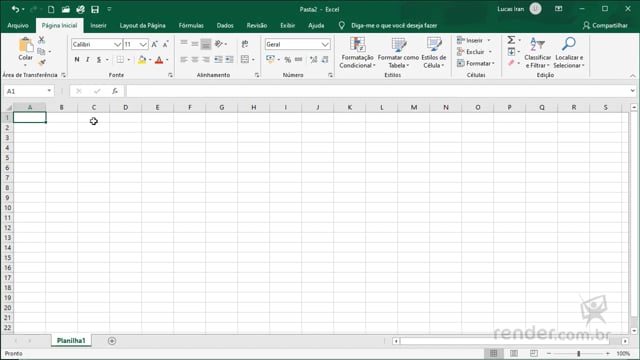Center text horizontally in cell
640x360 pixels.
click(x=195, y=60)
